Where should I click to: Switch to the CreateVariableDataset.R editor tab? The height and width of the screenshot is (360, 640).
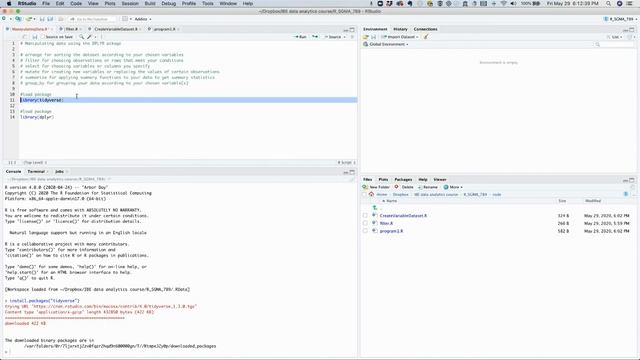(x=116, y=29)
